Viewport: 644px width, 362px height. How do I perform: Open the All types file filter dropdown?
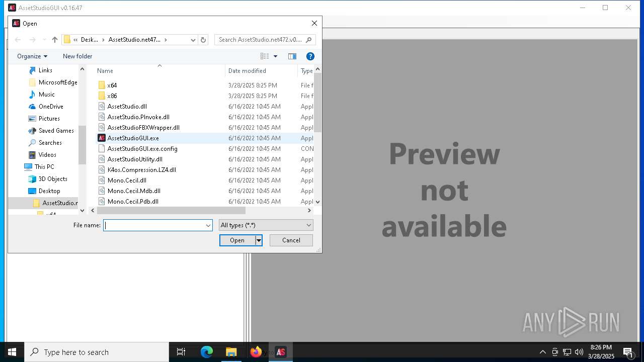pos(266,225)
